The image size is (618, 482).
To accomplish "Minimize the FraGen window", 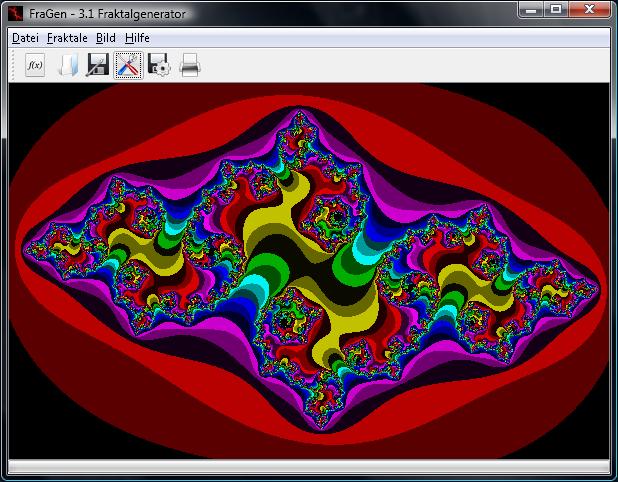I will click(531, 11).
